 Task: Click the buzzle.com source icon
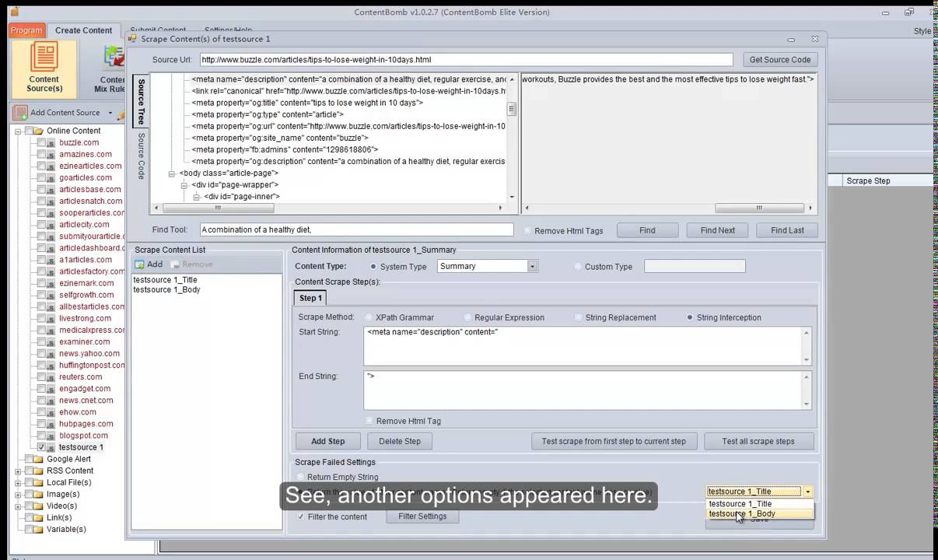point(51,143)
